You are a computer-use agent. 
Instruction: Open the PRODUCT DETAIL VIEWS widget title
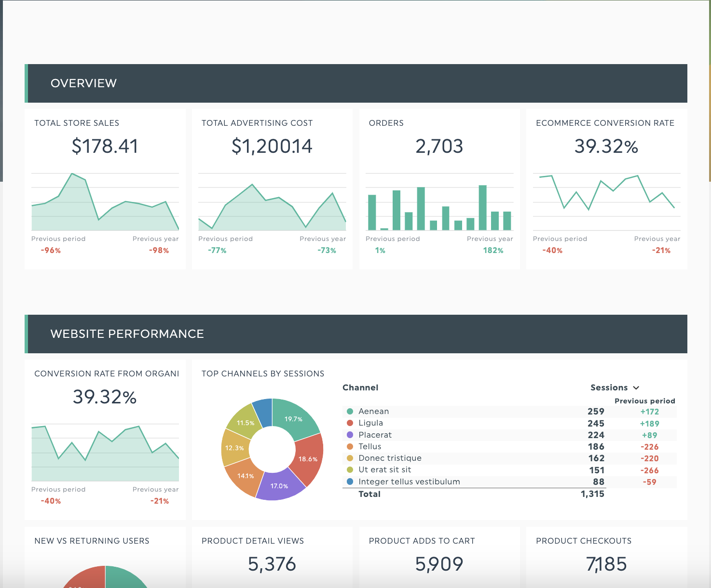point(253,541)
